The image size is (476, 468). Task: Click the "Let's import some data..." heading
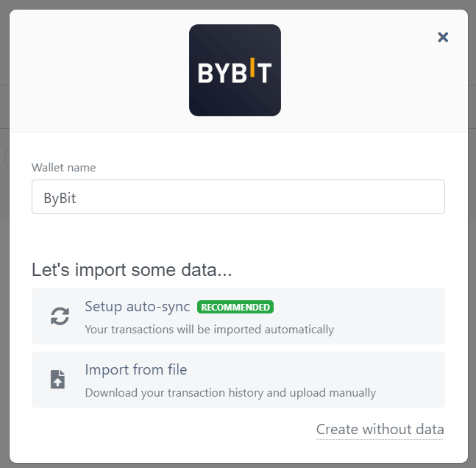tap(132, 269)
